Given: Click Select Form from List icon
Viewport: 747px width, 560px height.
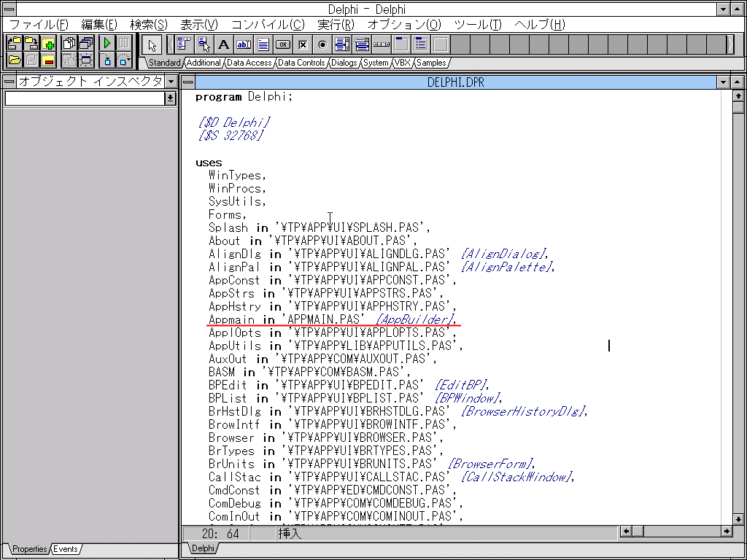Looking at the screenshot, I should tap(86, 43).
